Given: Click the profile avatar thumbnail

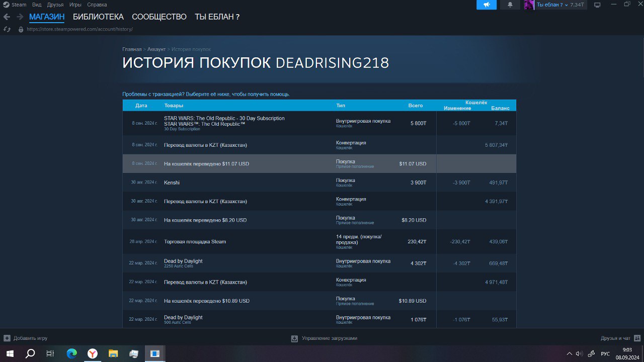Looking at the screenshot, I should coord(529,5).
